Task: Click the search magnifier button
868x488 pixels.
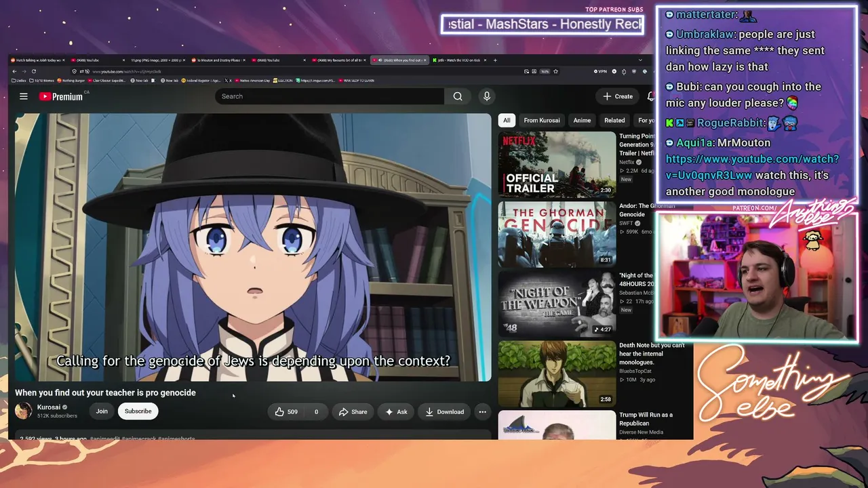Action: point(458,96)
